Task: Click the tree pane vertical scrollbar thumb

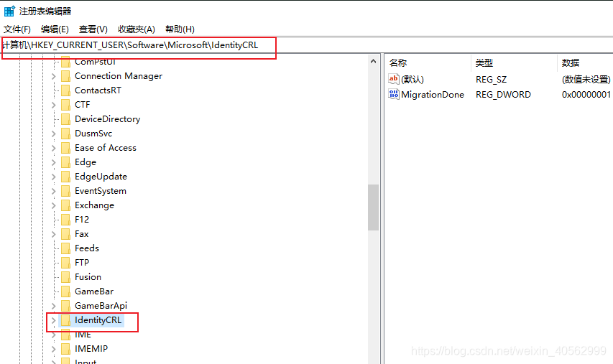Action: pos(374,207)
